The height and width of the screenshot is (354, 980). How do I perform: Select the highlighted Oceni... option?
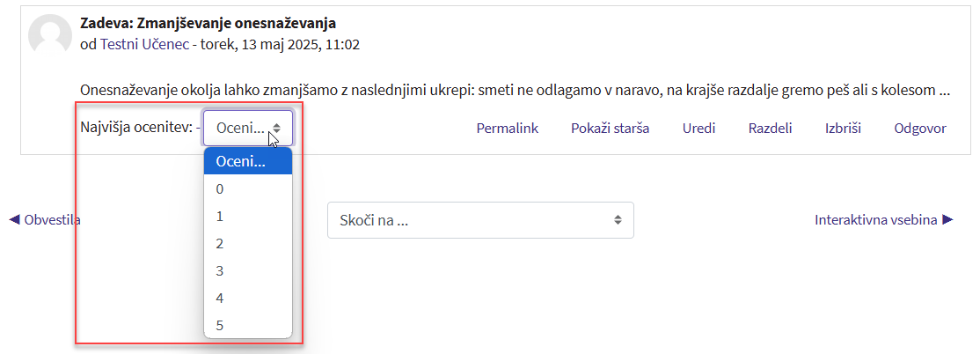click(248, 161)
